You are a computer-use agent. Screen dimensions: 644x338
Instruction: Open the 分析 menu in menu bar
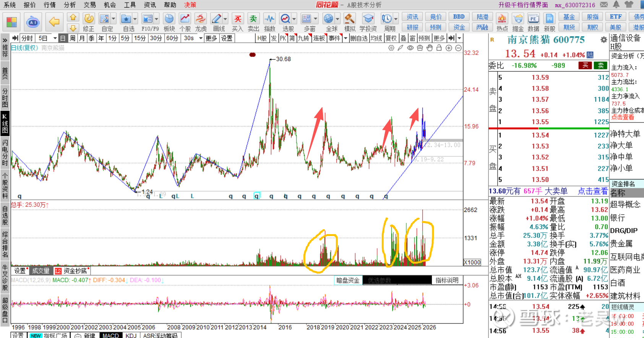[x=70, y=5]
